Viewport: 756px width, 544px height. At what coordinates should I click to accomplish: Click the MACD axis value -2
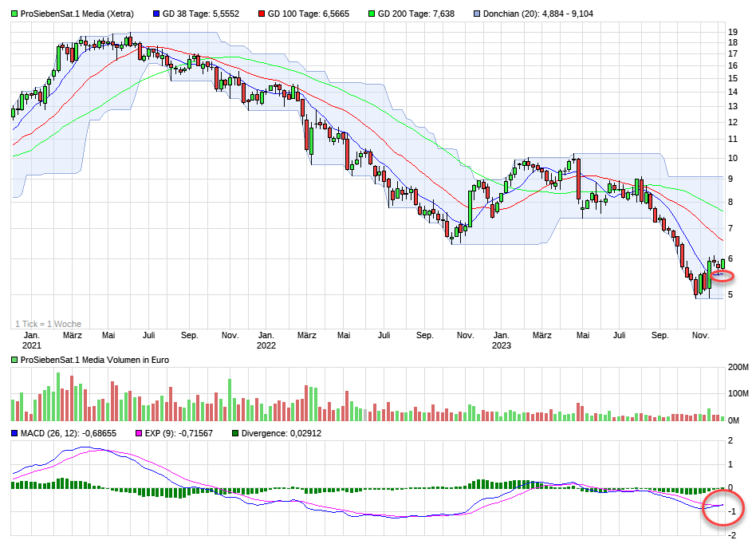point(732,535)
